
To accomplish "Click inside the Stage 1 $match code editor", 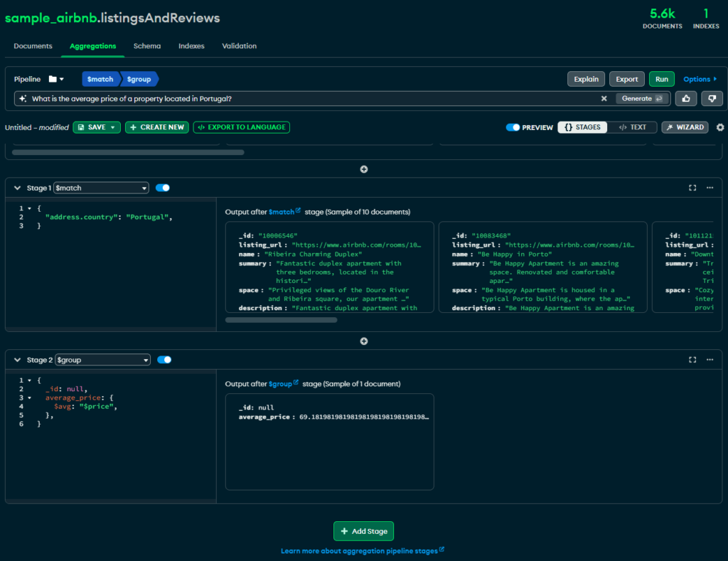I will pyautogui.click(x=111, y=265).
